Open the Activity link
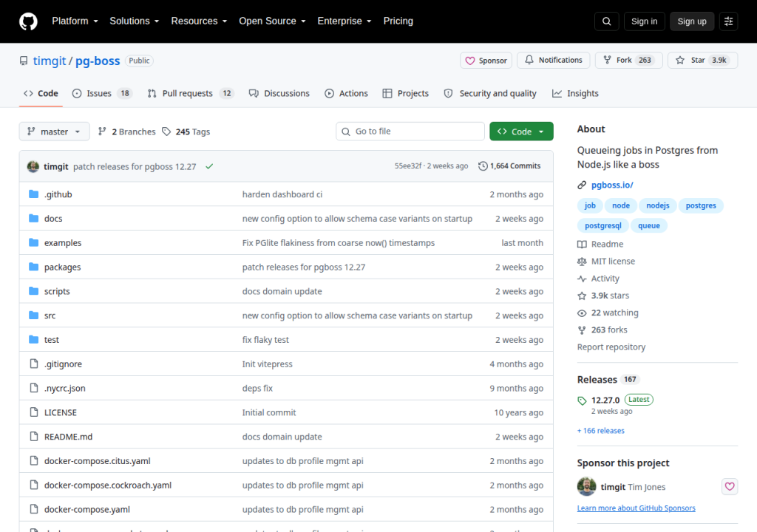 click(x=599, y=279)
